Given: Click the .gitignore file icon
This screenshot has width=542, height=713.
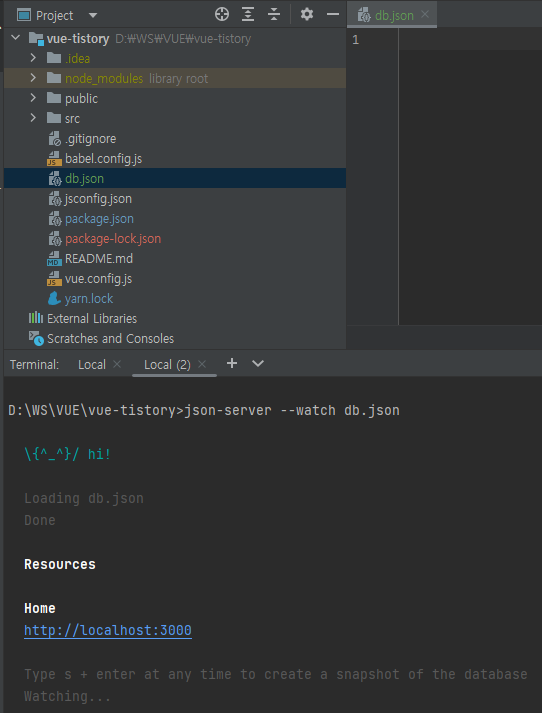Looking at the screenshot, I should [x=55, y=139].
